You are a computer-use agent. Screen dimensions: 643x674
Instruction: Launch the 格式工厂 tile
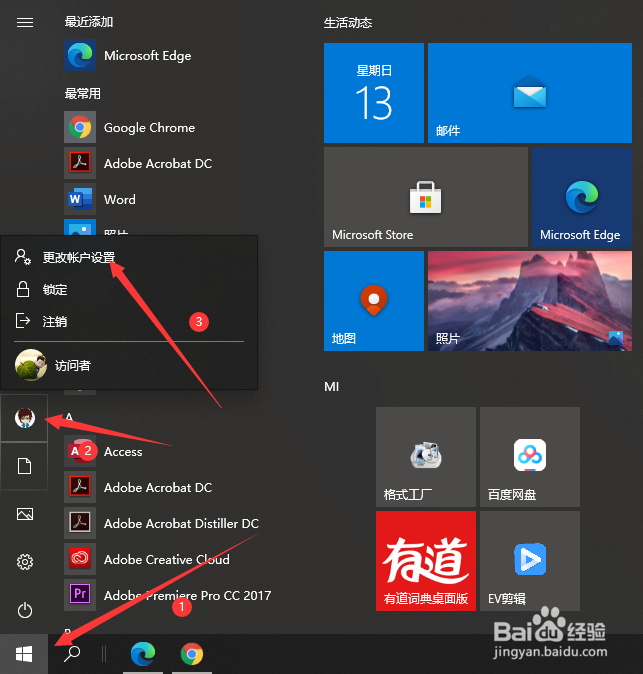(426, 457)
